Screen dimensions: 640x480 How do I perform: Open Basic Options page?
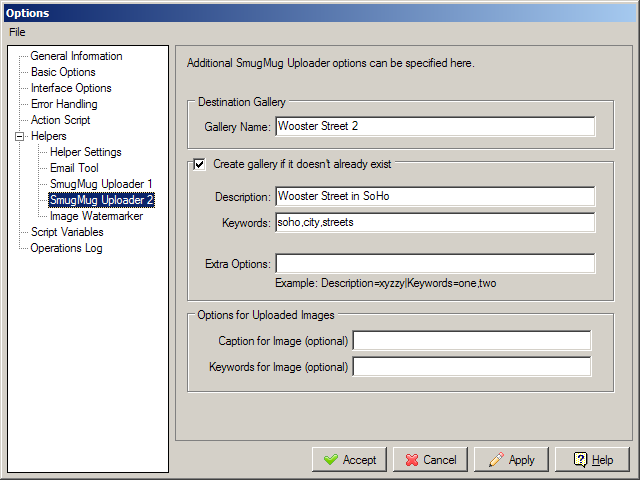point(63,72)
